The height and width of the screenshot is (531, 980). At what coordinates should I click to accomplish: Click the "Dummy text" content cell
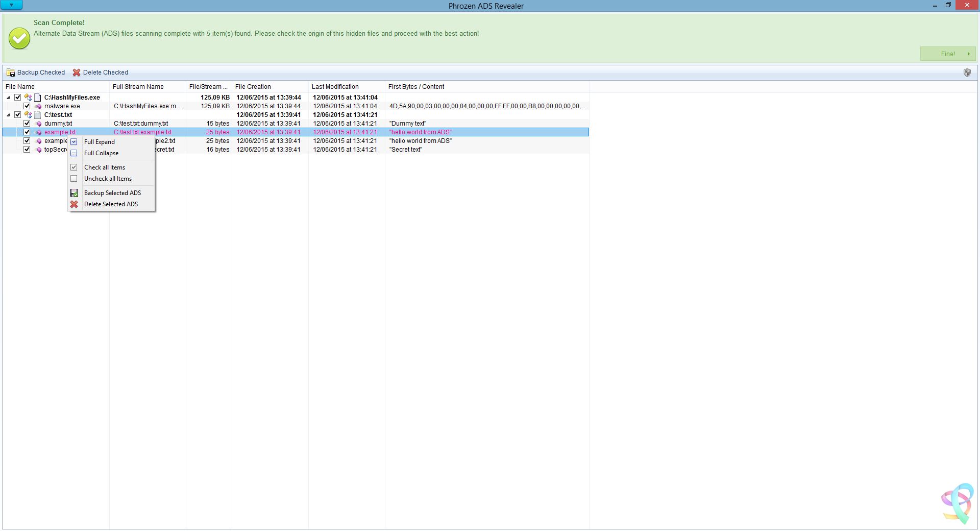(x=408, y=124)
